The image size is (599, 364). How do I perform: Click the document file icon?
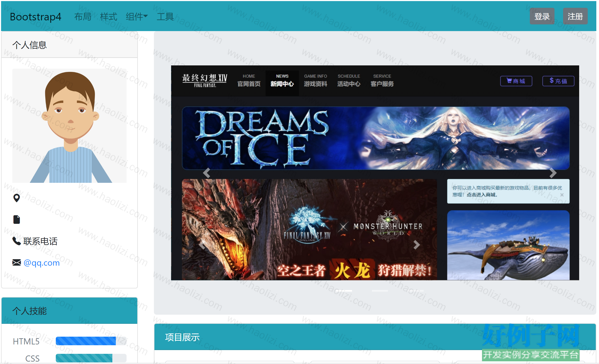pyautogui.click(x=17, y=220)
